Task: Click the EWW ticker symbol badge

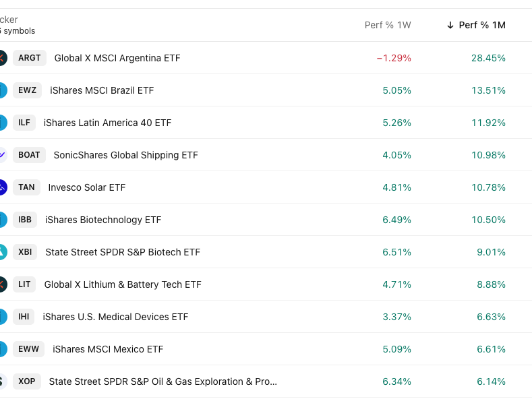Action: pyautogui.click(x=29, y=349)
